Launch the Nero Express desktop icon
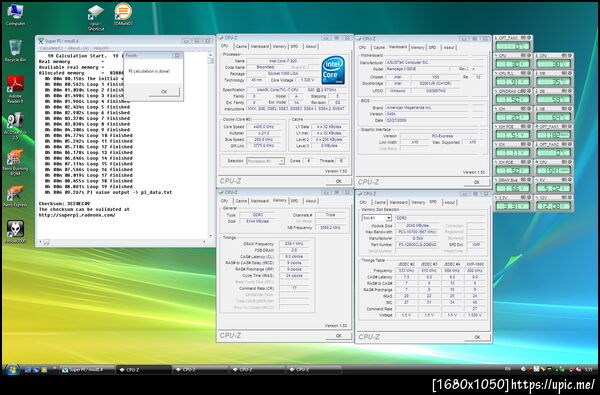The height and width of the screenshot is (395, 600). [15, 196]
